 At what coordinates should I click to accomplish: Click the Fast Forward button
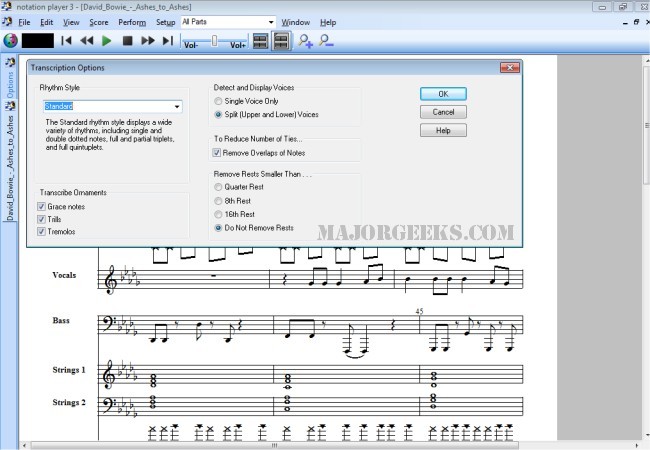[147, 41]
